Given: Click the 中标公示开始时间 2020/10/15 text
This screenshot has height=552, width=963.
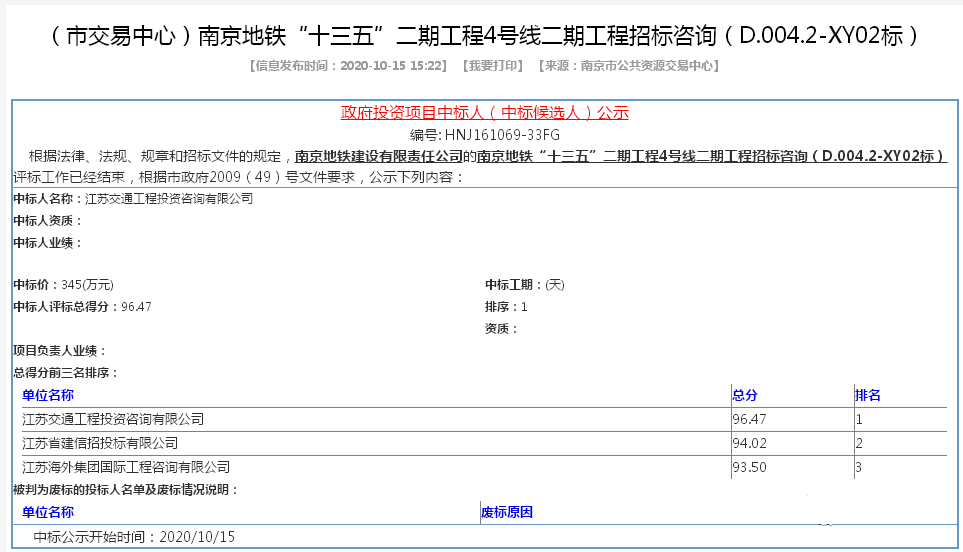Looking at the screenshot, I should 134,537.
